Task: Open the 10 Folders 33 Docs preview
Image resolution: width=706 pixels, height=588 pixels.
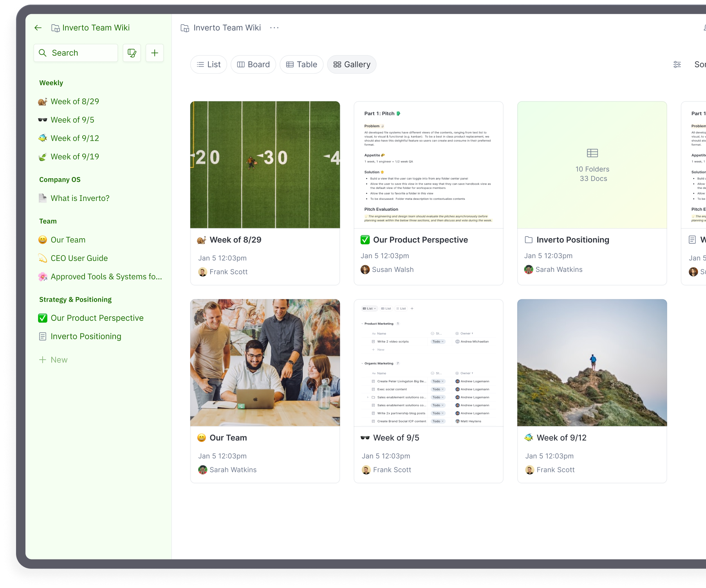Action: click(x=592, y=165)
